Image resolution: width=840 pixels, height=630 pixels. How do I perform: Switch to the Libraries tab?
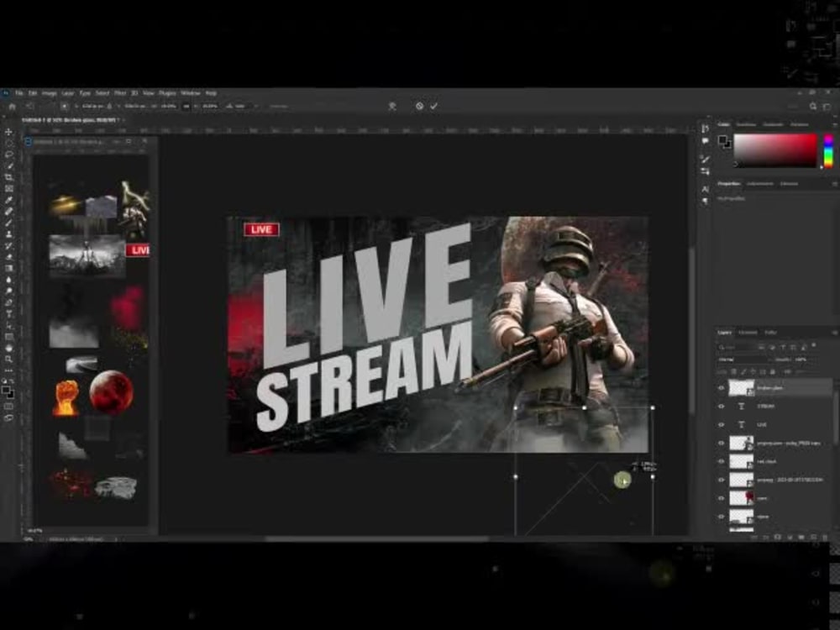coord(789,184)
